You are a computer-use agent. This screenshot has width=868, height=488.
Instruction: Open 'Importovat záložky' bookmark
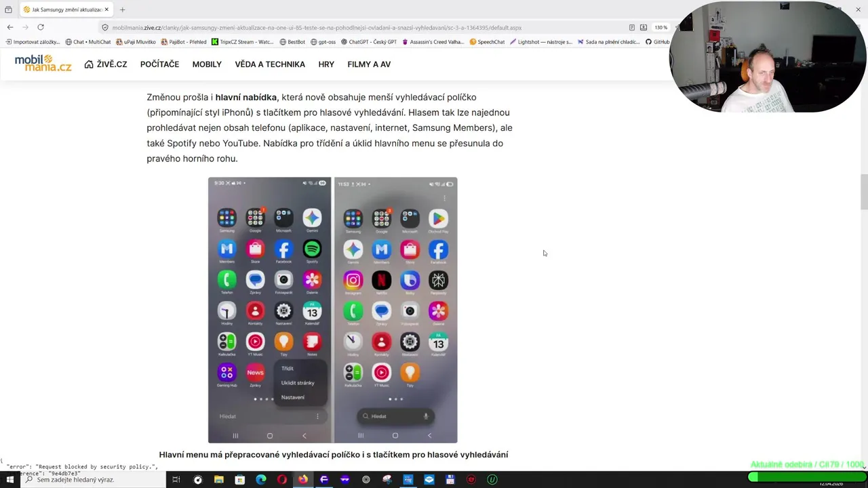33,42
